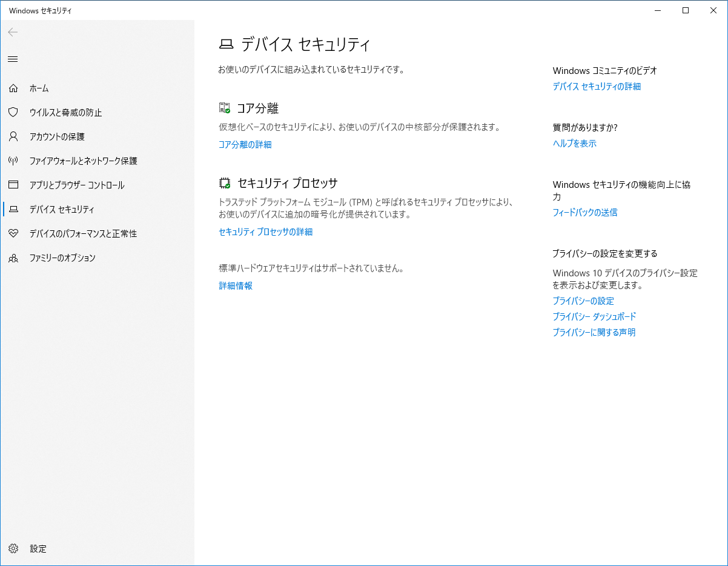
Task: Maximize the Windows セキュリティ window
Action: (686, 10)
